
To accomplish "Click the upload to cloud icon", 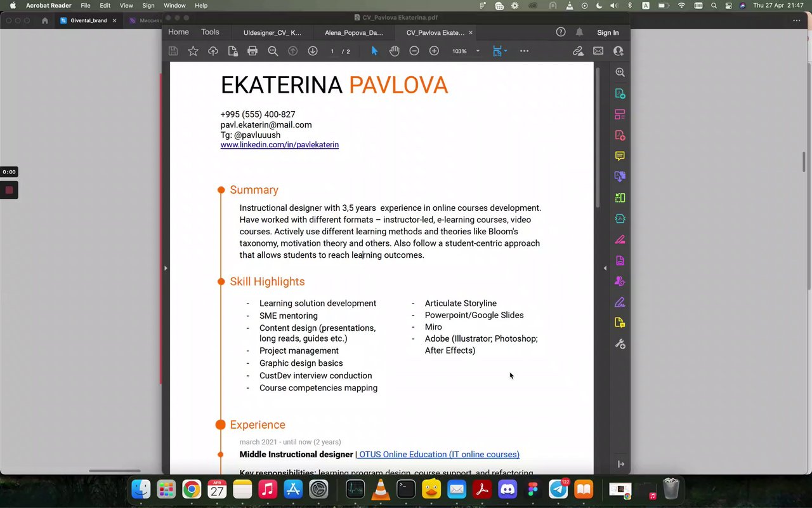I will pyautogui.click(x=213, y=51).
